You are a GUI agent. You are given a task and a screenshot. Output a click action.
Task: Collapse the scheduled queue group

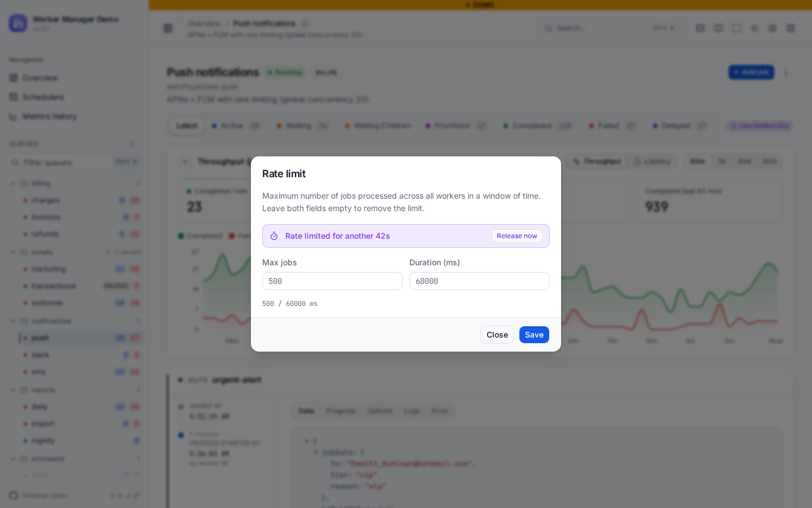[13, 459]
